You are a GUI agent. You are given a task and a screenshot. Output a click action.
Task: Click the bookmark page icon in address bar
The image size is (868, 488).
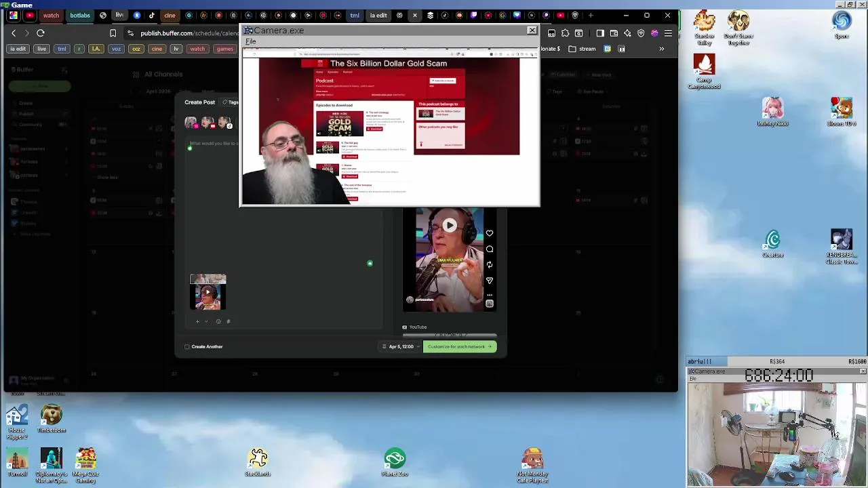click(113, 33)
